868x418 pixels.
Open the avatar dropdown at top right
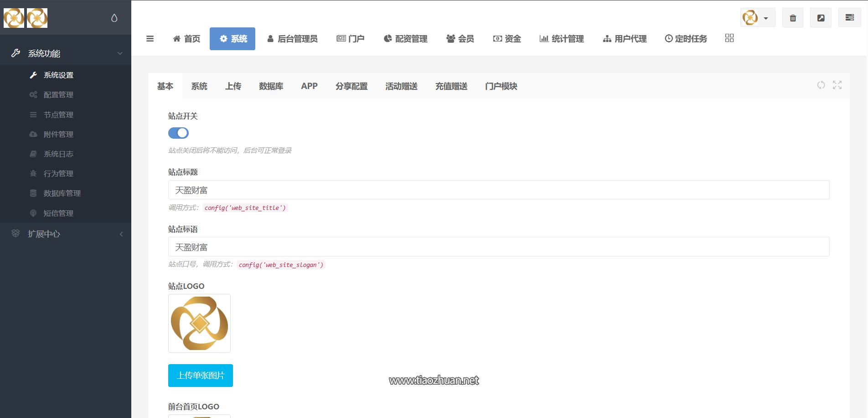coord(758,17)
